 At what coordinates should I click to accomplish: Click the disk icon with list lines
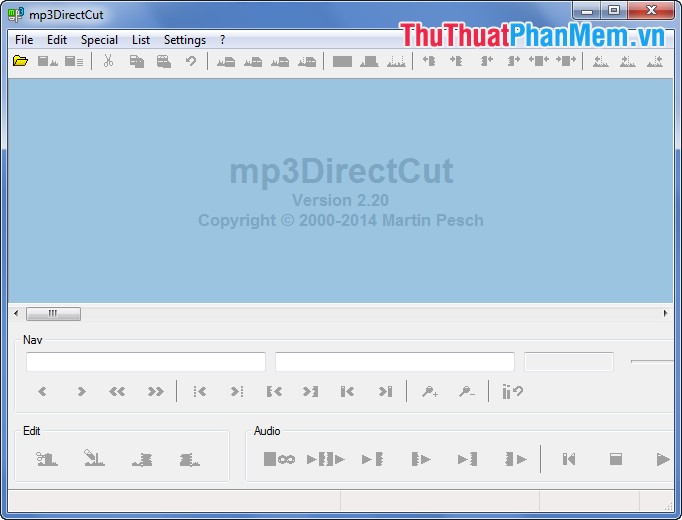point(74,61)
